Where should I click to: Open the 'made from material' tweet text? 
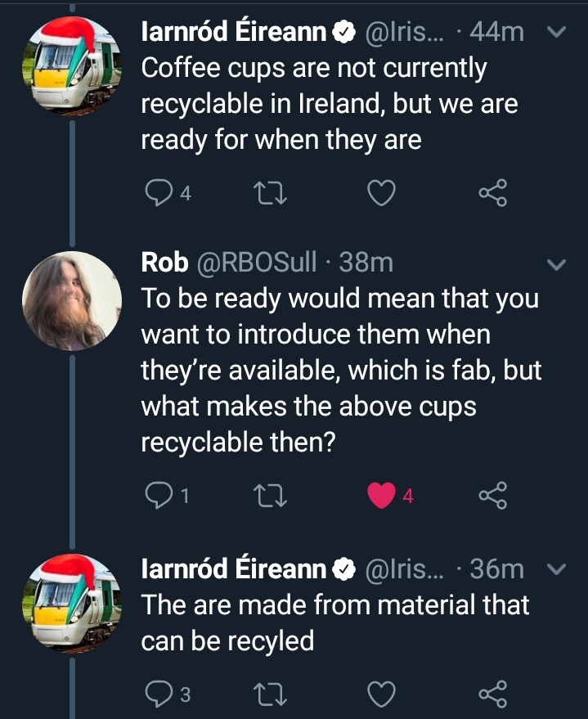click(x=335, y=622)
